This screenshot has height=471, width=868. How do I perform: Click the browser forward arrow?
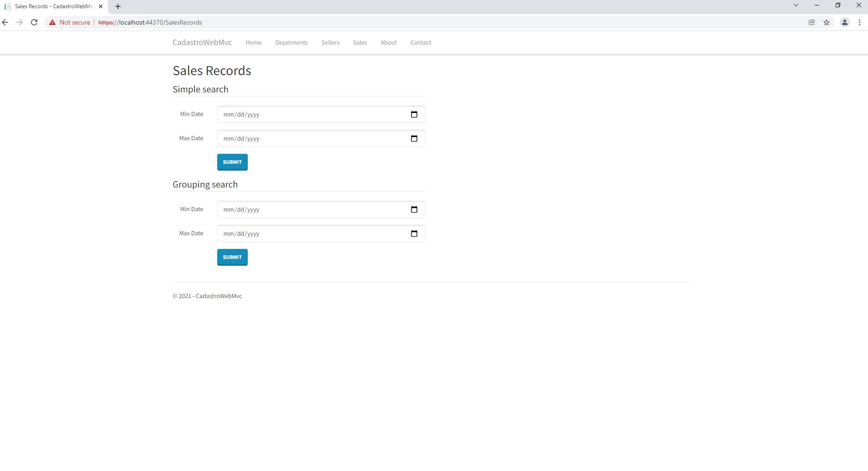[x=20, y=22]
